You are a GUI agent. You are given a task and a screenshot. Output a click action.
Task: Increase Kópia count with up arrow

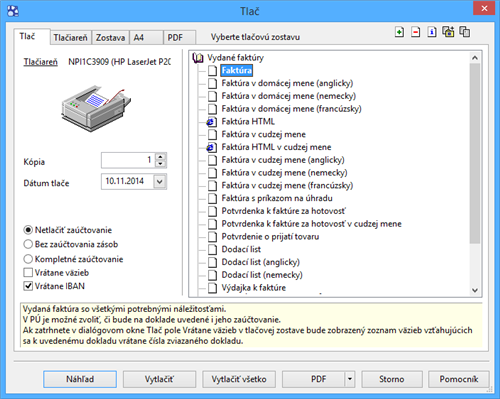(x=161, y=157)
